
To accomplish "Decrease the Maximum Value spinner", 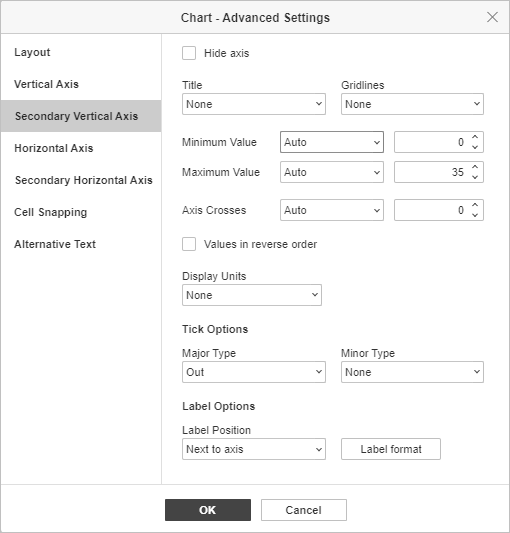I will click(475, 177).
